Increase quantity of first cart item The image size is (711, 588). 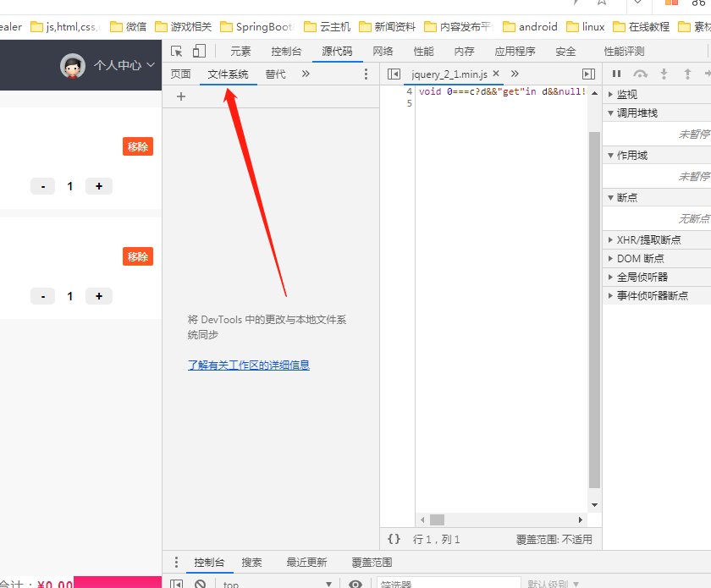(99, 186)
